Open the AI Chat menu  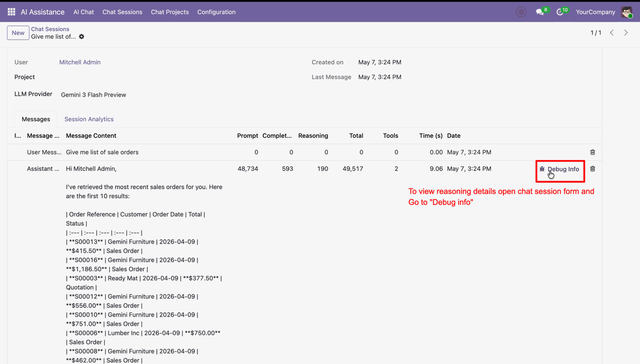[84, 12]
